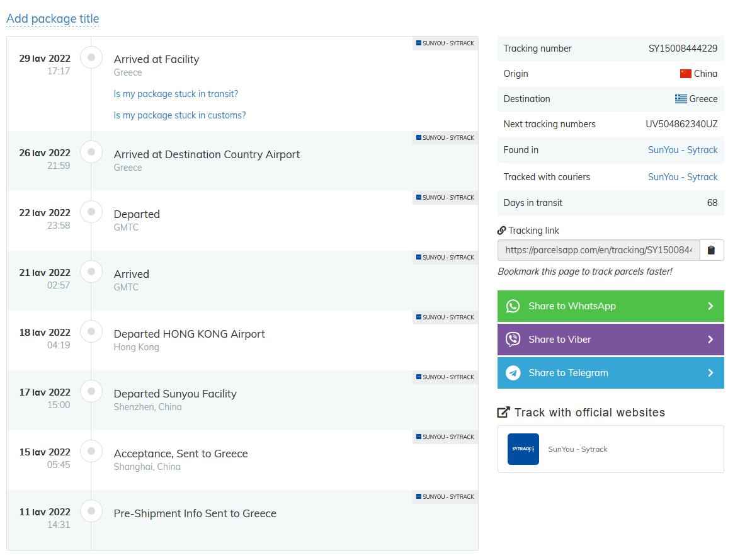Click the Share to Viber button
740x560 pixels.
click(611, 340)
